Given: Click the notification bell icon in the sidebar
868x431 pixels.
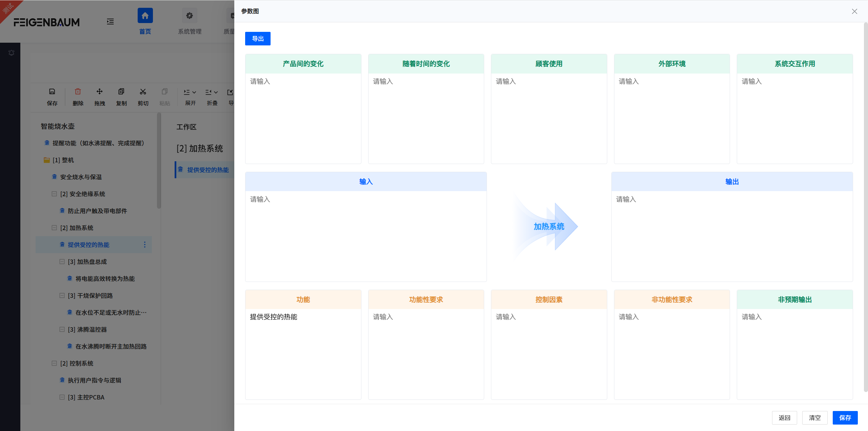Looking at the screenshot, I should [11, 53].
